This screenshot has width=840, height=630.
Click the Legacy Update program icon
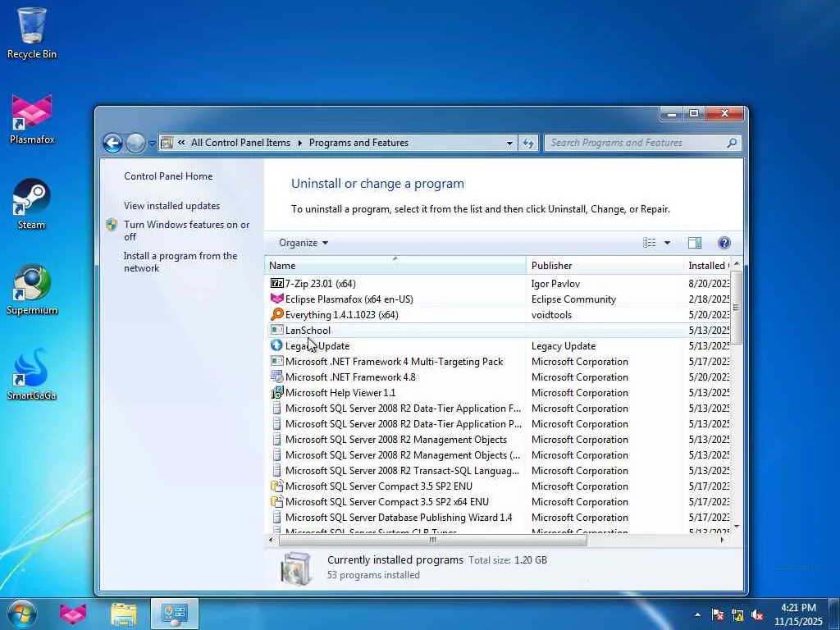pos(276,345)
